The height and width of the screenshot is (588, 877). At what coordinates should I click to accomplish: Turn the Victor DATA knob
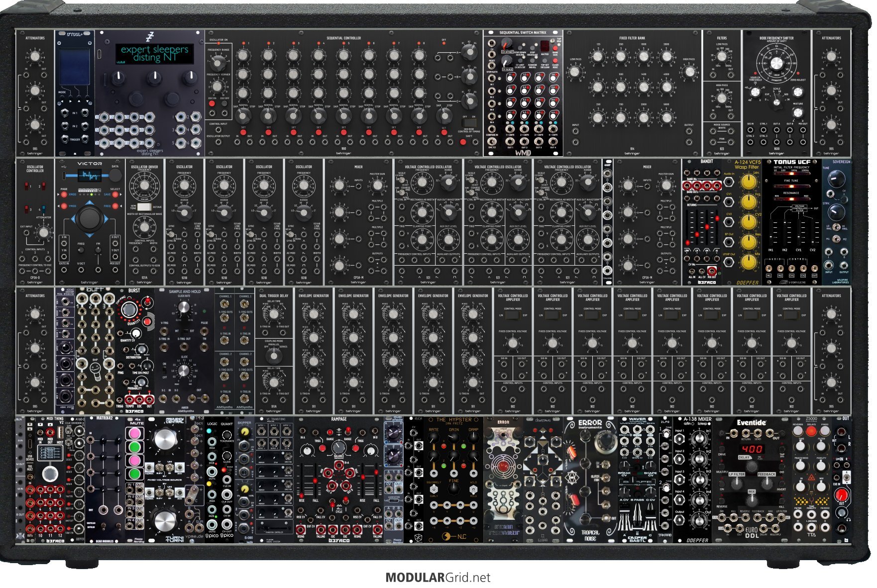point(115,175)
